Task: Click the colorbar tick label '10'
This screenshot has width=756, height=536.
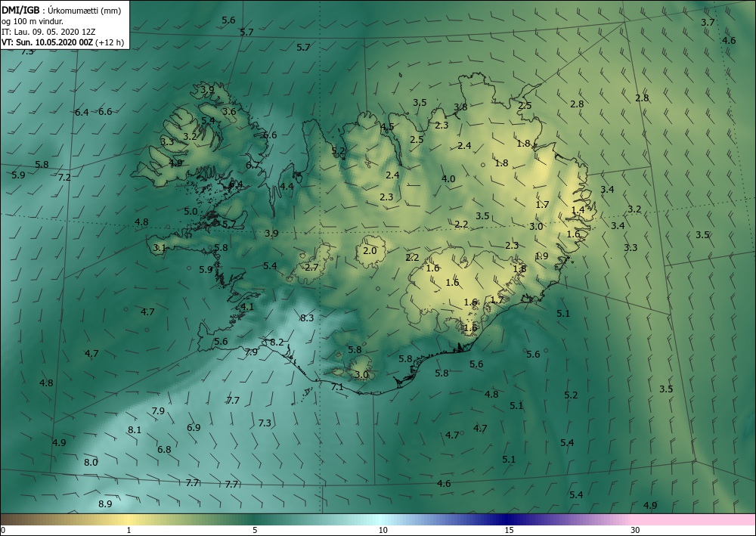Action: point(383,530)
